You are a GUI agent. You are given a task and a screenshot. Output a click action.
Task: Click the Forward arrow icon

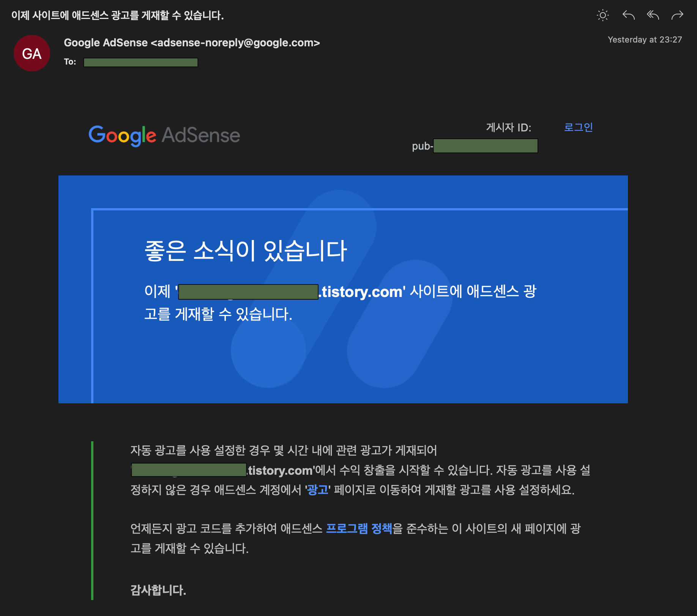click(677, 15)
